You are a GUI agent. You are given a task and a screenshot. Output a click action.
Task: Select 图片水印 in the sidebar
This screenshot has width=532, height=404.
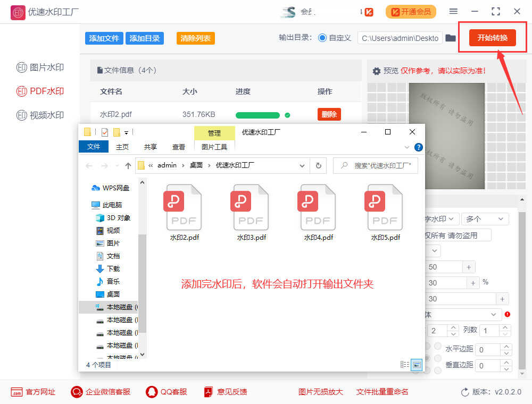(x=40, y=68)
